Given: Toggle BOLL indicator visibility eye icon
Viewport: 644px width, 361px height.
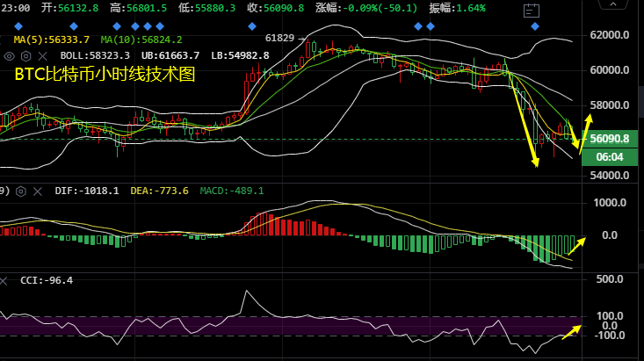Looking at the screenshot, I should (x=9, y=55).
